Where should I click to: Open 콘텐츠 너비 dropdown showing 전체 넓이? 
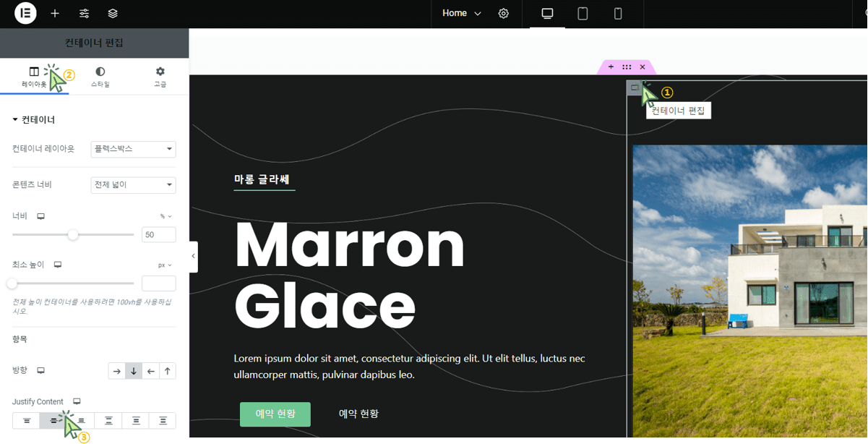(x=134, y=185)
